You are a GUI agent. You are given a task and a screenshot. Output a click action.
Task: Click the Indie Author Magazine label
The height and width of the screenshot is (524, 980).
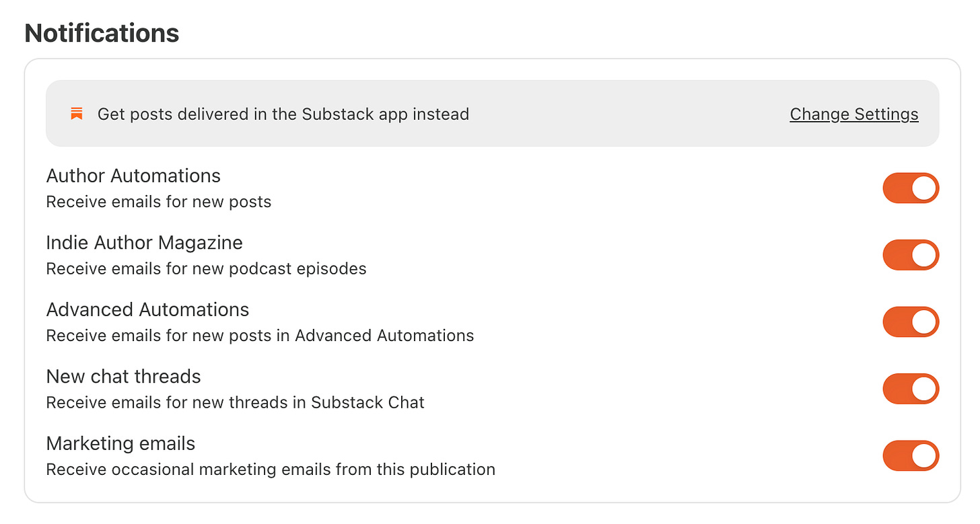(144, 242)
